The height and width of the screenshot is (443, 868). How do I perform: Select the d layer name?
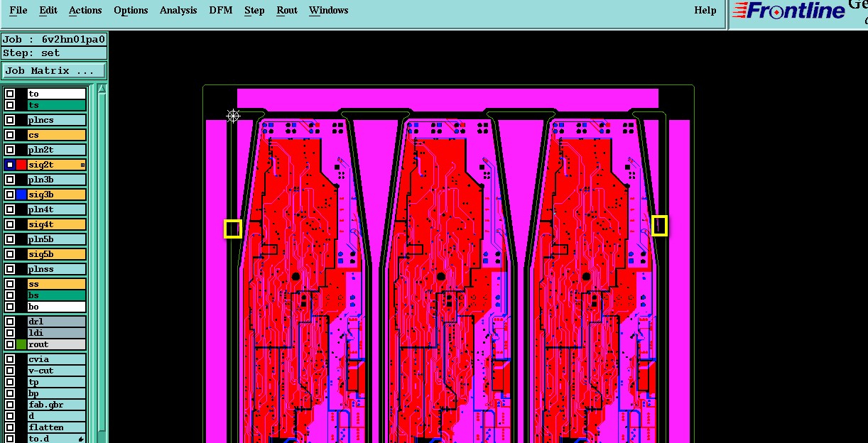click(x=57, y=416)
